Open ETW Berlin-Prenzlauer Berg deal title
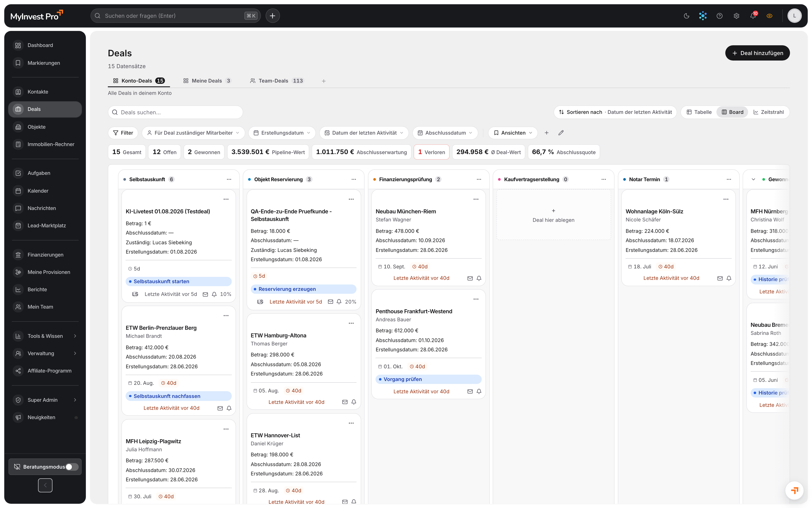 point(161,328)
